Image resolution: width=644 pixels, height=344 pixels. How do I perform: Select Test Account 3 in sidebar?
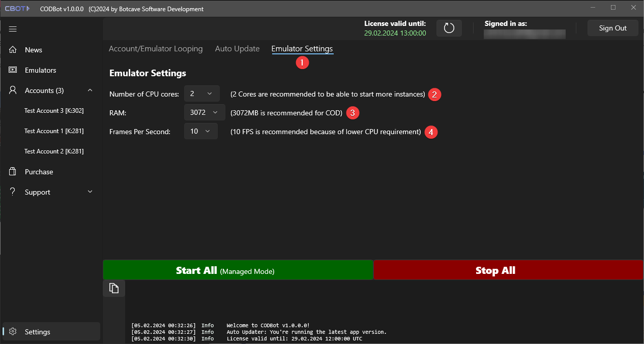54,111
